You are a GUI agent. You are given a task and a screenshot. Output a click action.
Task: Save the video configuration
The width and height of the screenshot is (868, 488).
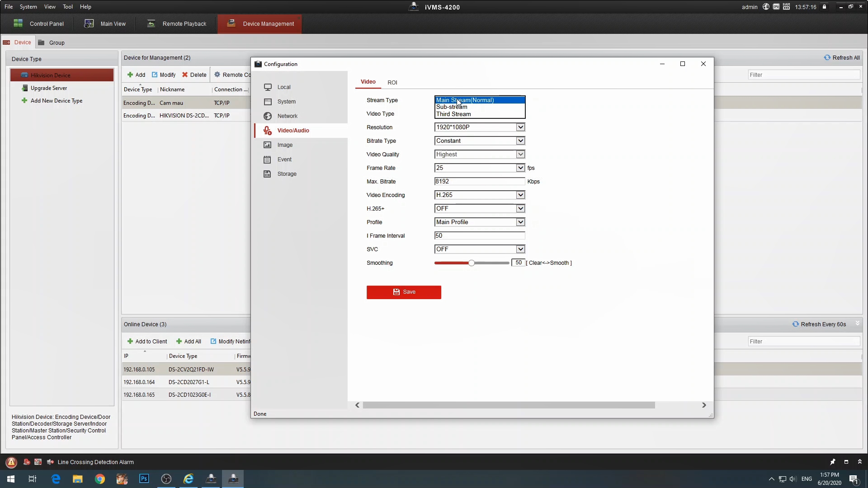(x=404, y=292)
